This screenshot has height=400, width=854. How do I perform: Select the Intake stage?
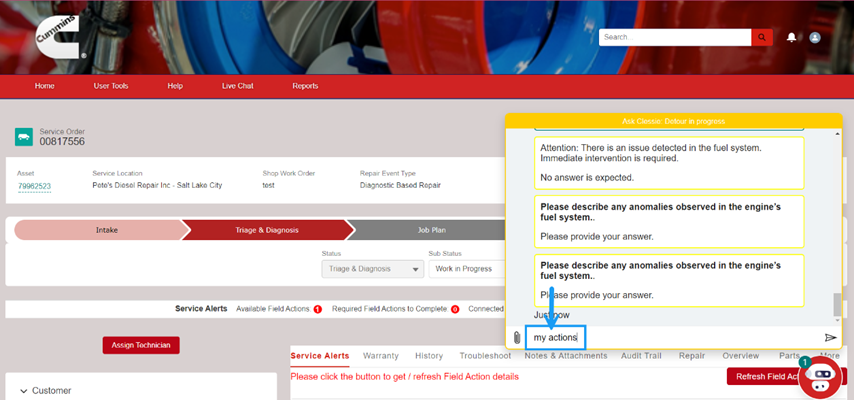click(102, 230)
